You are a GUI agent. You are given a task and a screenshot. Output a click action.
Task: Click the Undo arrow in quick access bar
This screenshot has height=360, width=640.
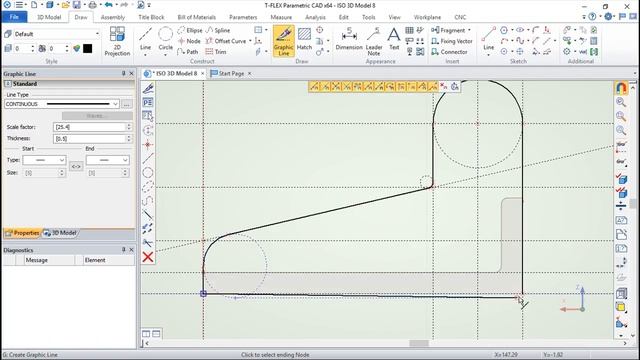pos(108,5)
